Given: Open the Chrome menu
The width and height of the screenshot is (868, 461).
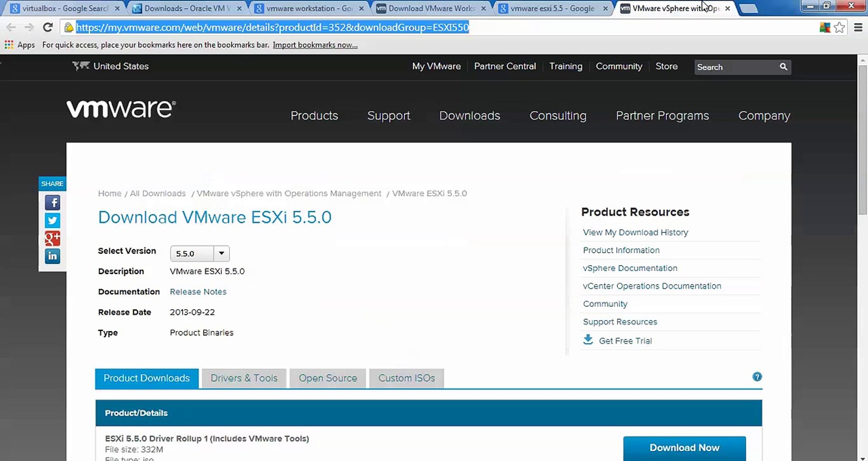Looking at the screenshot, I should [858, 27].
